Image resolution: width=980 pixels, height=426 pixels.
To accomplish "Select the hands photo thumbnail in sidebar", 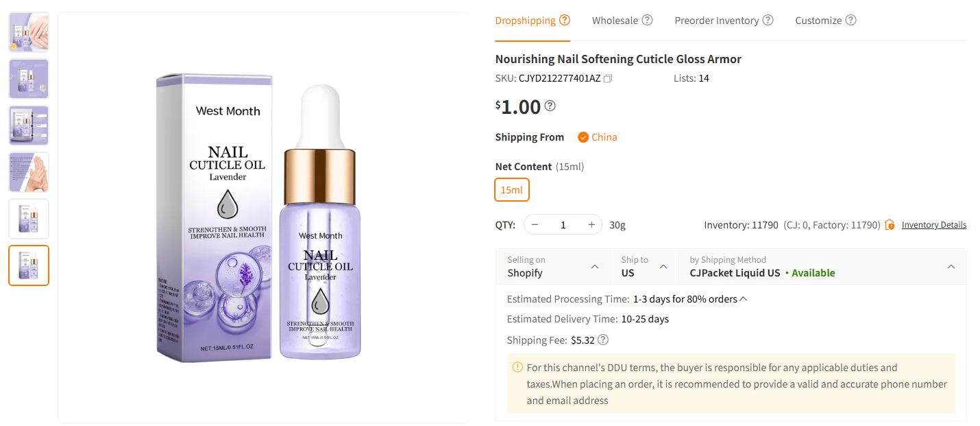I will coord(28,172).
